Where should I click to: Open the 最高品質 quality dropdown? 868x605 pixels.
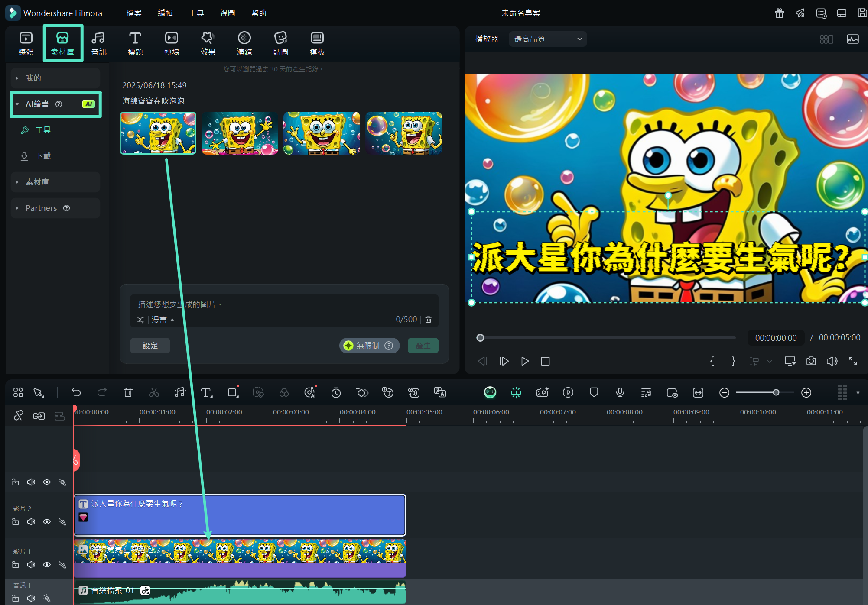[x=548, y=39]
